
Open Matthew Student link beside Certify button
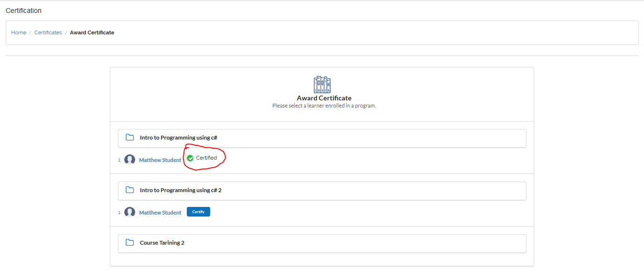(160, 213)
